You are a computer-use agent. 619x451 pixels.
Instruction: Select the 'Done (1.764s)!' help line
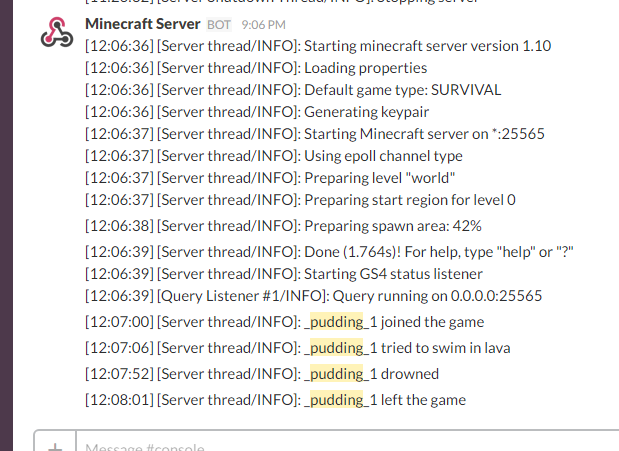329,252
